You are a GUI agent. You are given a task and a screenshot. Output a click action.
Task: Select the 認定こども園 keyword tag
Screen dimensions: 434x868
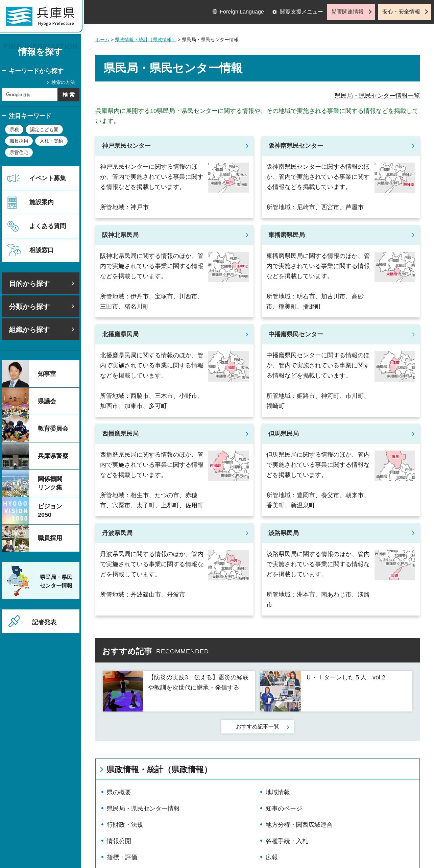(44, 129)
